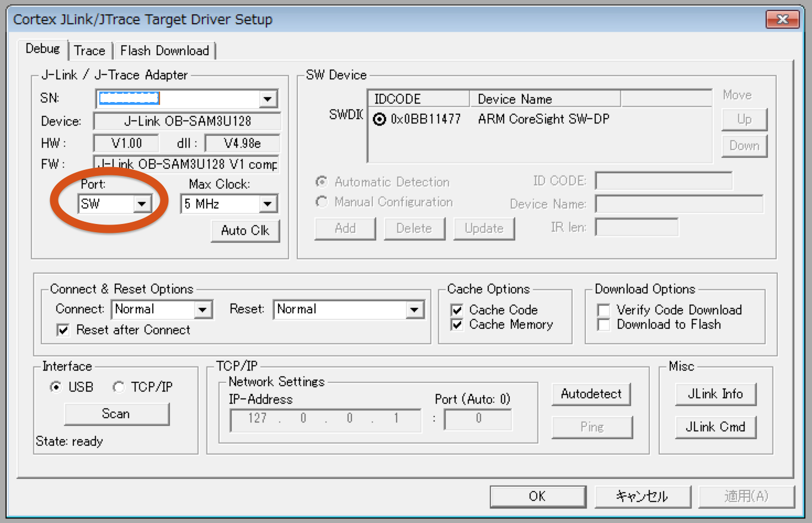Screen dimensions: 812x523
Task: Open the Port dropdown showing SW
Action: pos(142,204)
